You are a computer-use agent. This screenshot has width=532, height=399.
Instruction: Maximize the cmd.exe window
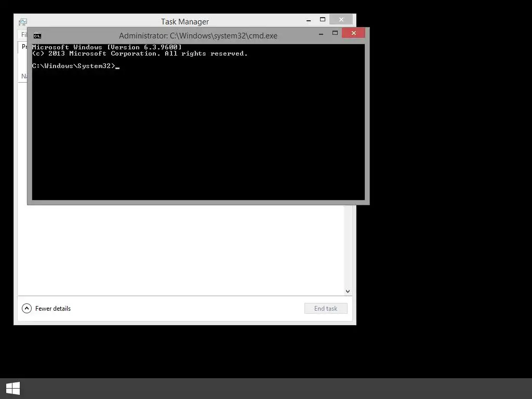(335, 33)
